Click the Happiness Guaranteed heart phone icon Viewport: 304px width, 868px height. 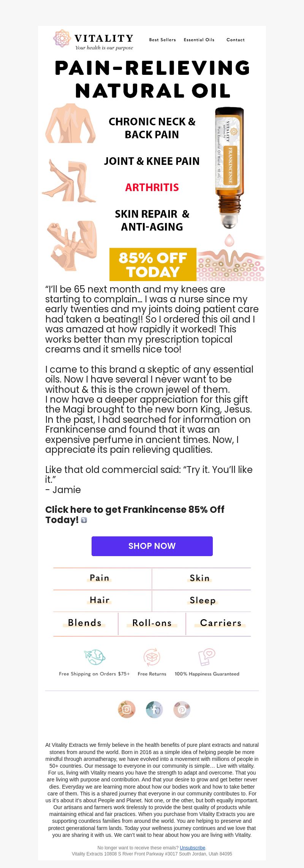click(x=207, y=657)
